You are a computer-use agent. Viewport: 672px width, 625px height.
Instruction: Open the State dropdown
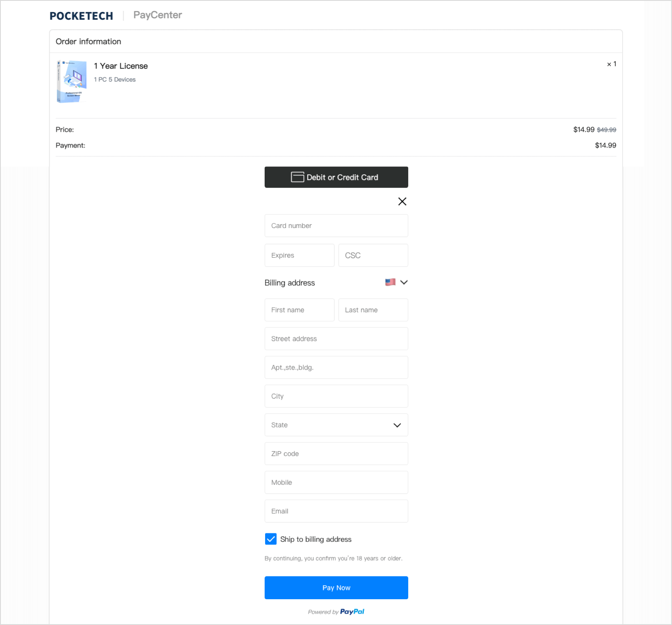(336, 425)
